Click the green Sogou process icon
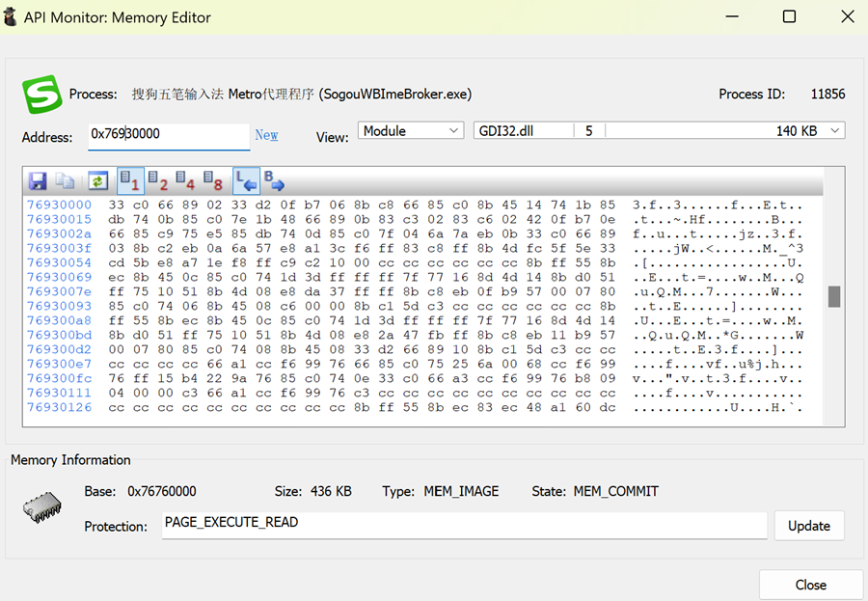This screenshot has width=868, height=601. click(x=41, y=95)
